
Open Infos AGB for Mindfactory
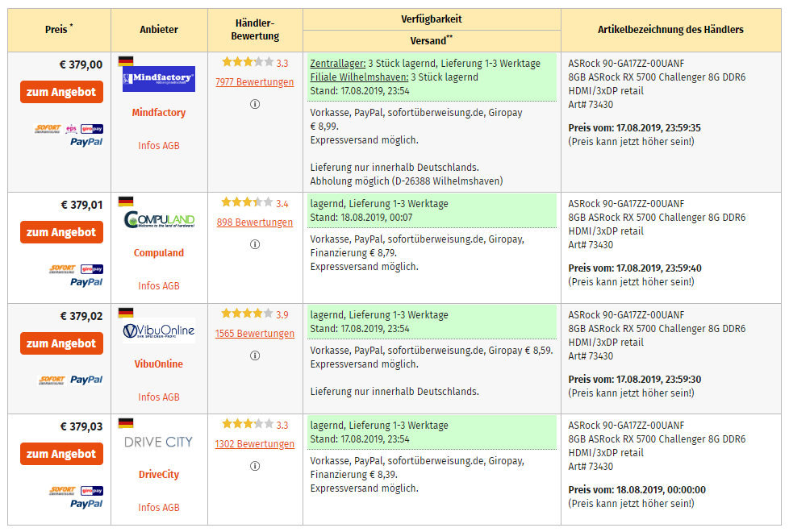click(158, 146)
